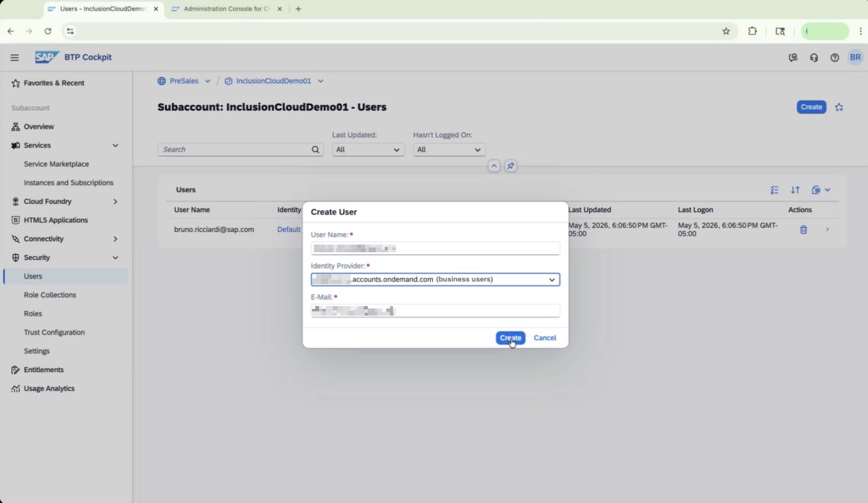Go back in browser
The image size is (868, 503).
[10, 31]
